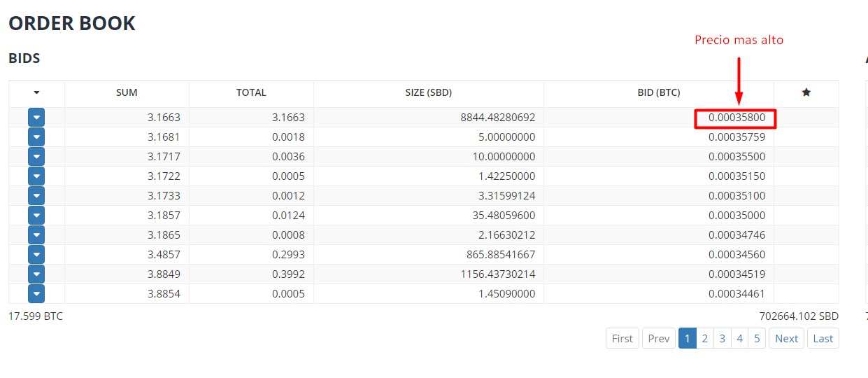Click the sum value 3.1722

coord(164,176)
